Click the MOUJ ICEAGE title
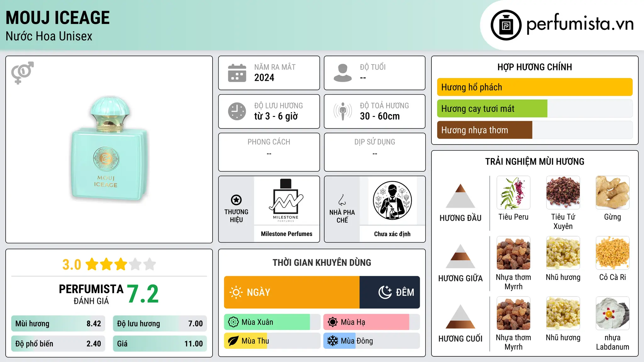 coord(58,18)
